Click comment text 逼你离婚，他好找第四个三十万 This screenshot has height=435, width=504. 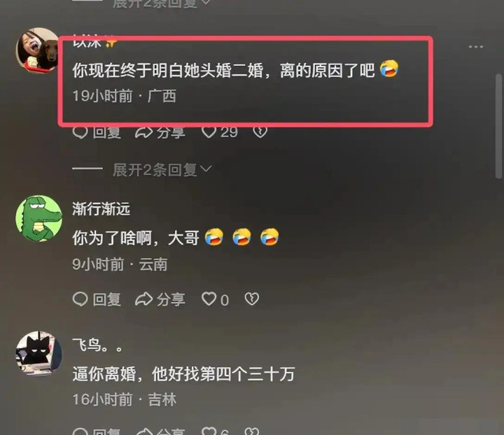click(183, 374)
